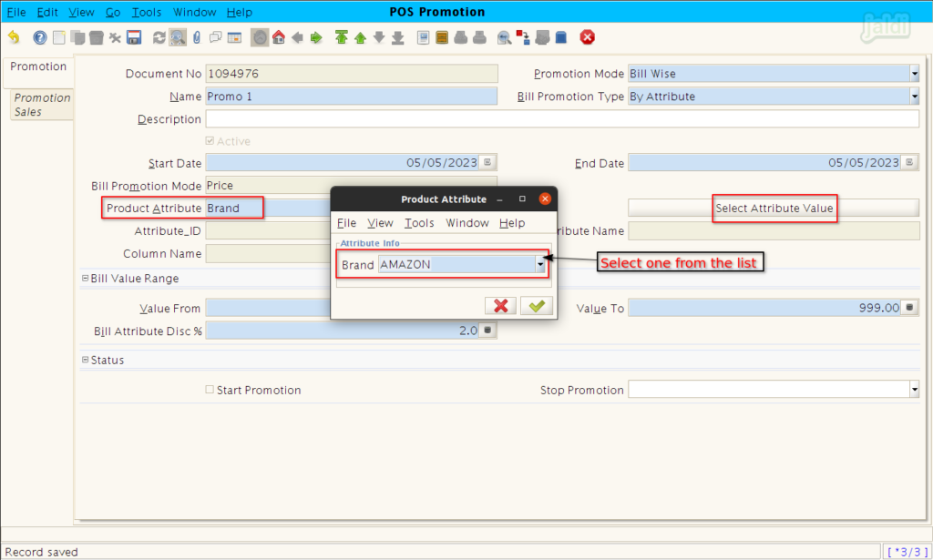
Task: Create a new record with the toolbar icon
Action: click(x=59, y=37)
